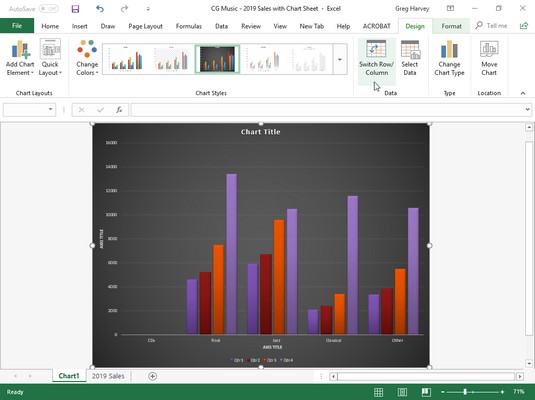The height and width of the screenshot is (400, 535).
Task: Switch to the Home tab
Action: pyautogui.click(x=50, y=26)
